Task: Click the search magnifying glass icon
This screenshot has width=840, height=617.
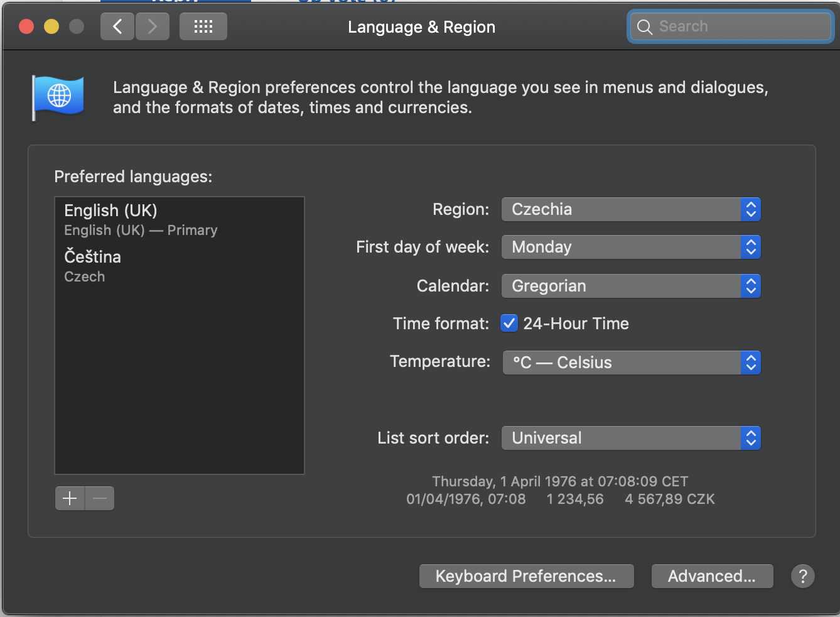Action: pyautogui.click(x=645, y=27)
